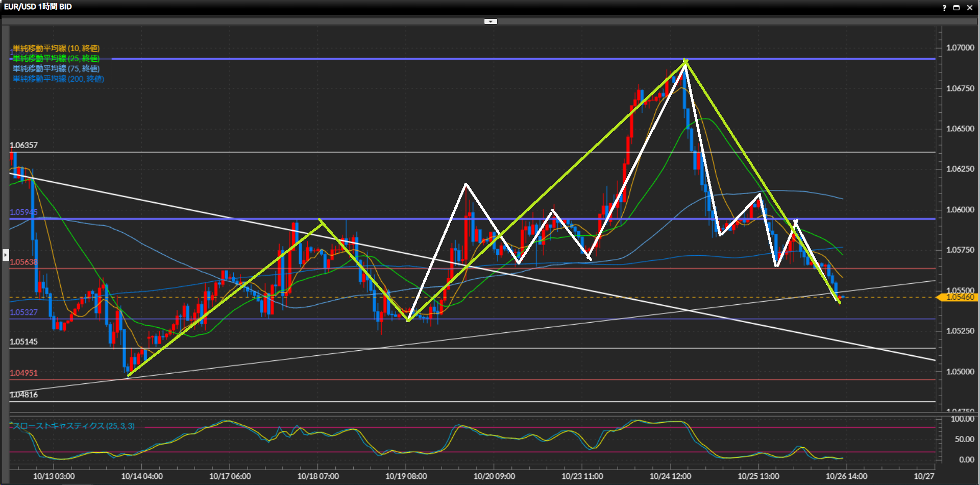The height and width of the screenshot is (485, 980).
Task: Close the EUR/USD chart window
Action: pos(970,8)
